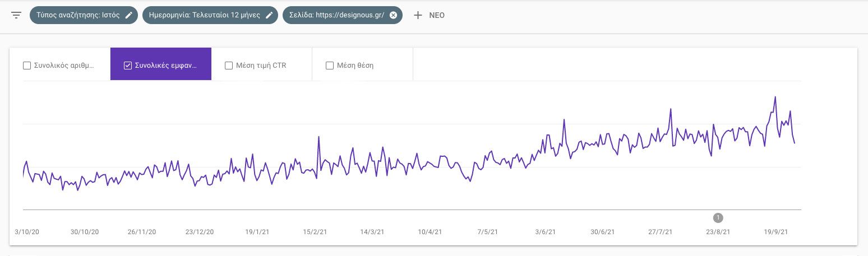The image size is (868, 256).
Task: Select the purple Συνολικές εμφαν… metric card
Action: [x=161, y=64]
